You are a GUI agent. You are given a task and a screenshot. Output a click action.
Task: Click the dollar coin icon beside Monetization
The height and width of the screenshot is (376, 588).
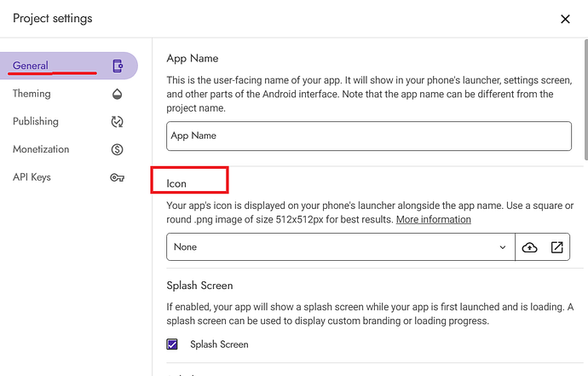pyautogui.click(x=118, y=150)
